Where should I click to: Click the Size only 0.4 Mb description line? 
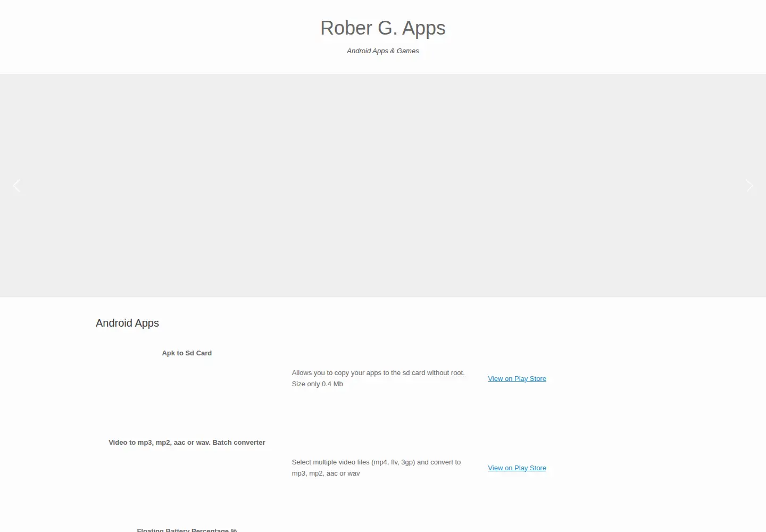(317, 384)
